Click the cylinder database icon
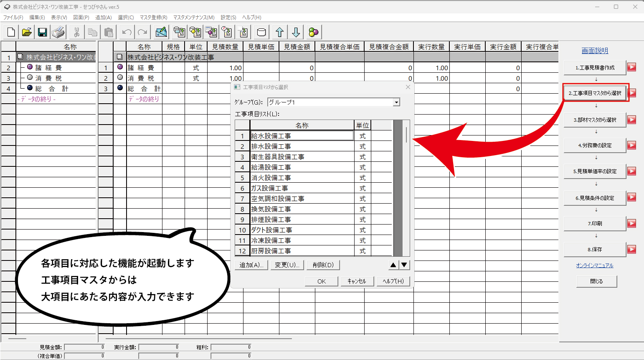The image size is (644, 360). point(261,32)
